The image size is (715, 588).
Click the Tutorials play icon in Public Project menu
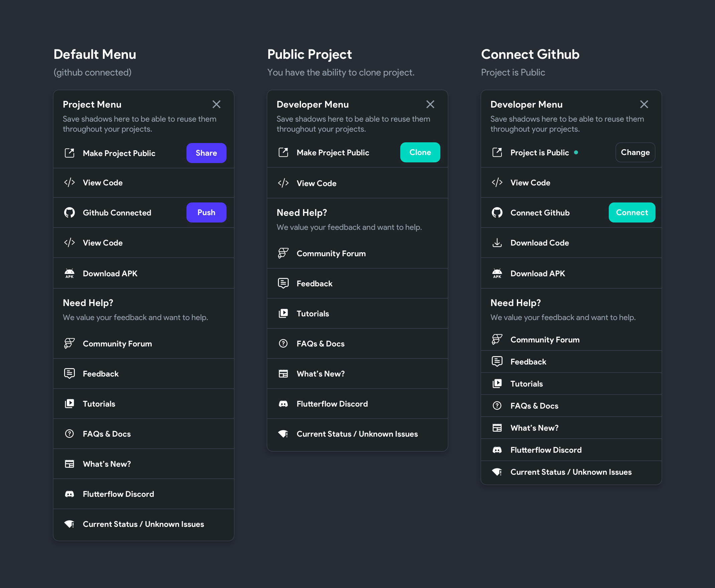pos(283,313)
